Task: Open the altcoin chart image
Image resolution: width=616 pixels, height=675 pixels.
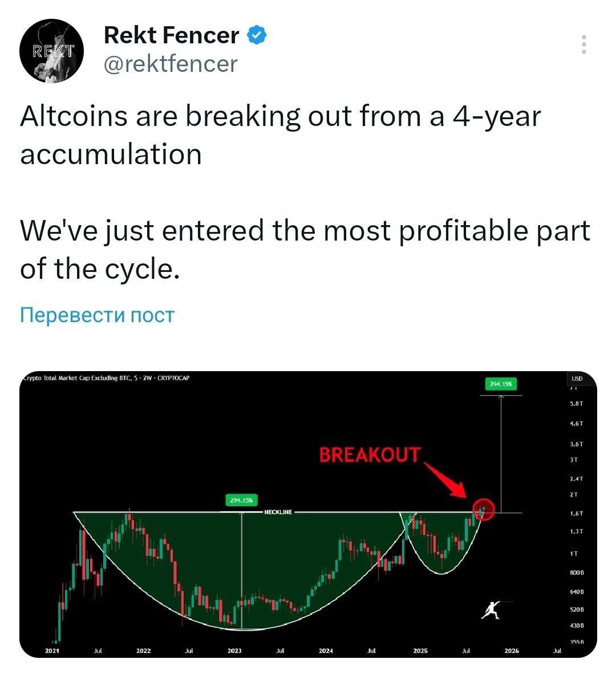Action: (308, 514)
